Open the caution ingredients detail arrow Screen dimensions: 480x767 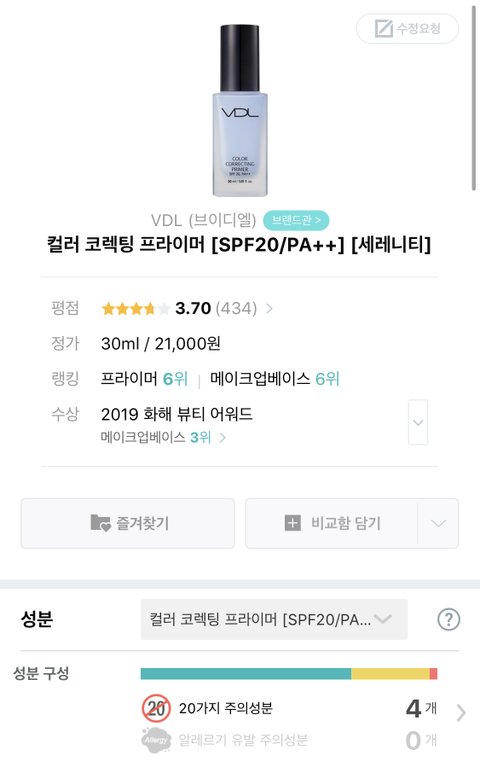click(x=460, y=713)
